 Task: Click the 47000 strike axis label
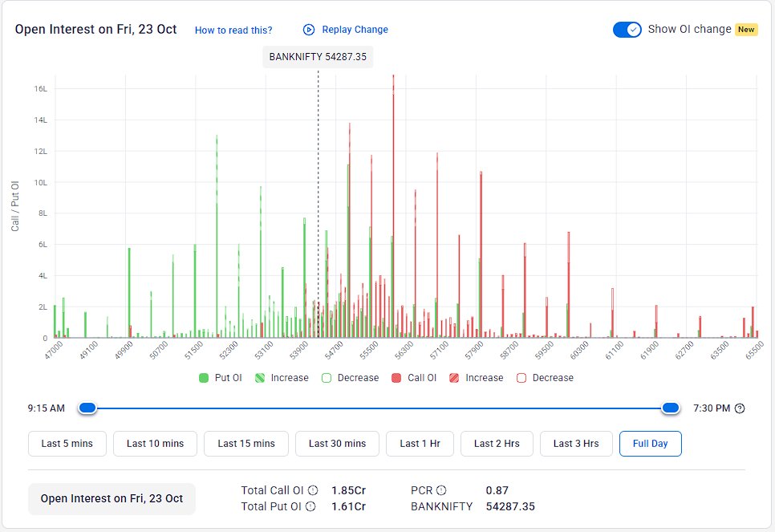54,350
